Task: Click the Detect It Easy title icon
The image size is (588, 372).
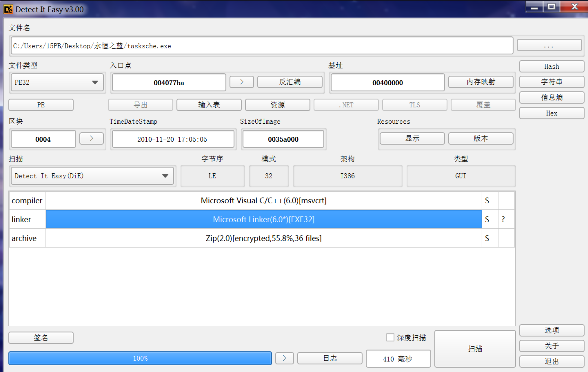Action: click(x=8, y=9)
